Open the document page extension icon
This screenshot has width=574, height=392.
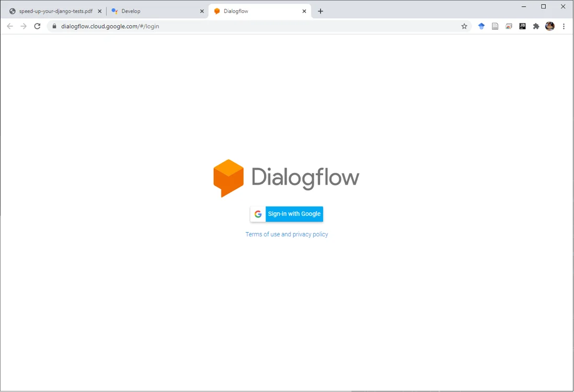pos(495,26)
